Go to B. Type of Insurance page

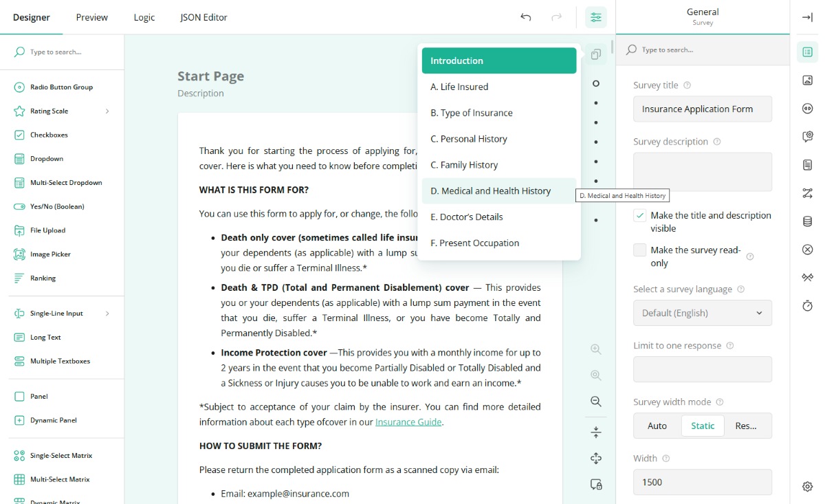tap(499, 113)
